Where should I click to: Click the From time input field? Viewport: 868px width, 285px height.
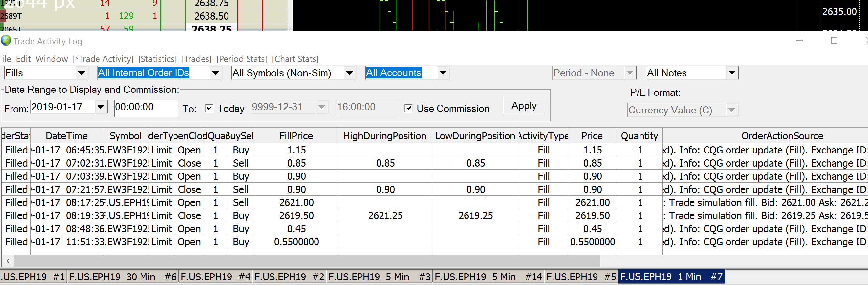point(145,108)
